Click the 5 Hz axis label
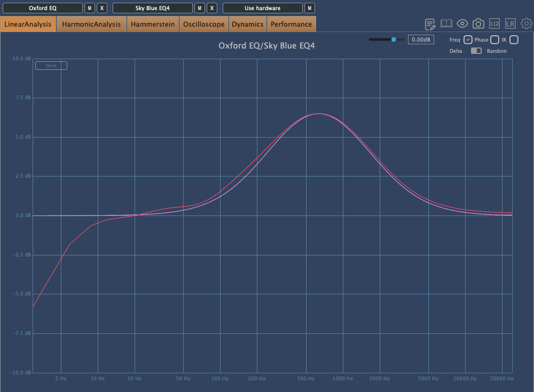Screen dimensions: 534x392 [x=61, y=378]
